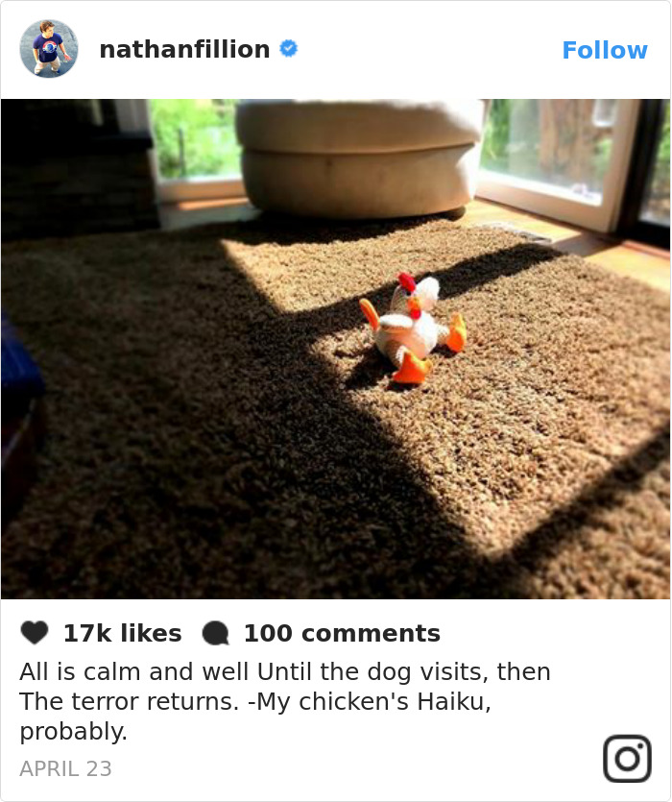Open the nathanfillion username link
The height and width of the screenshot is (802, 672).
pos(184,50)
